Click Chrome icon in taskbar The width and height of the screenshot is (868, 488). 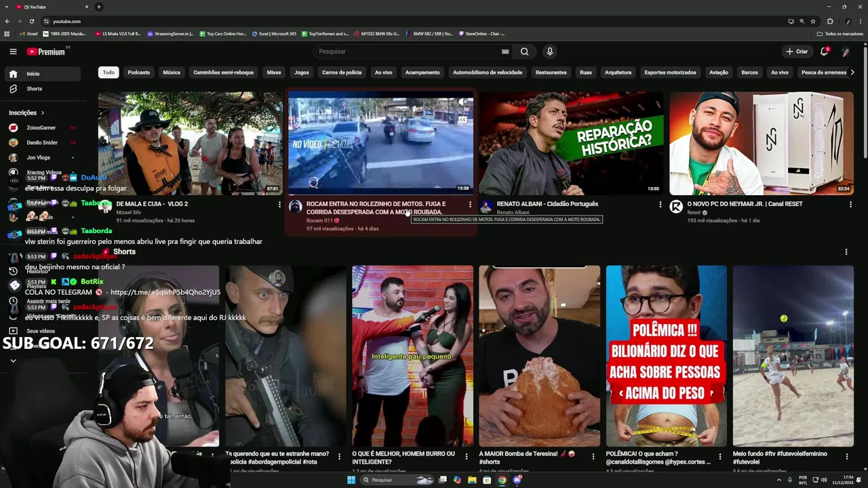pos(502,480)
